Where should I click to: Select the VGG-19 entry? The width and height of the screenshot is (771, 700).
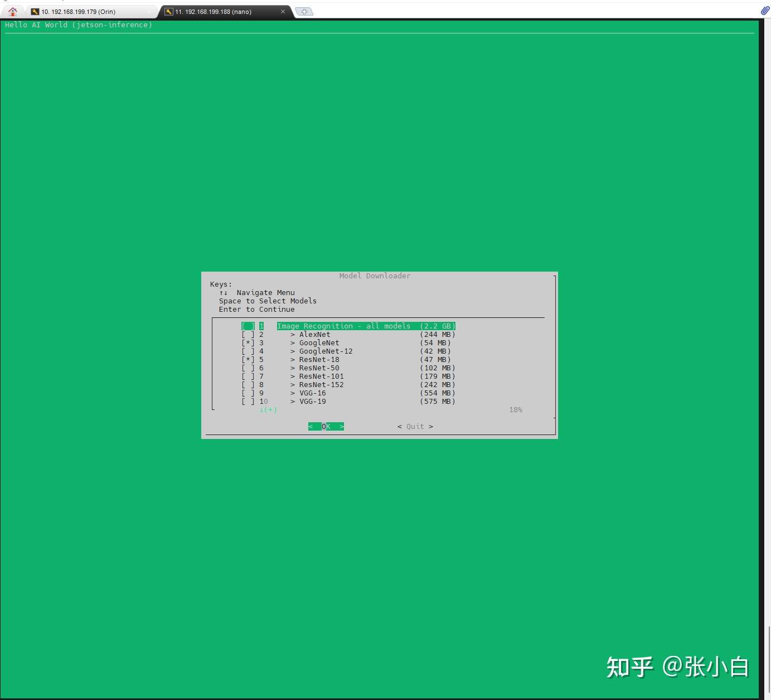coord(312,402)
